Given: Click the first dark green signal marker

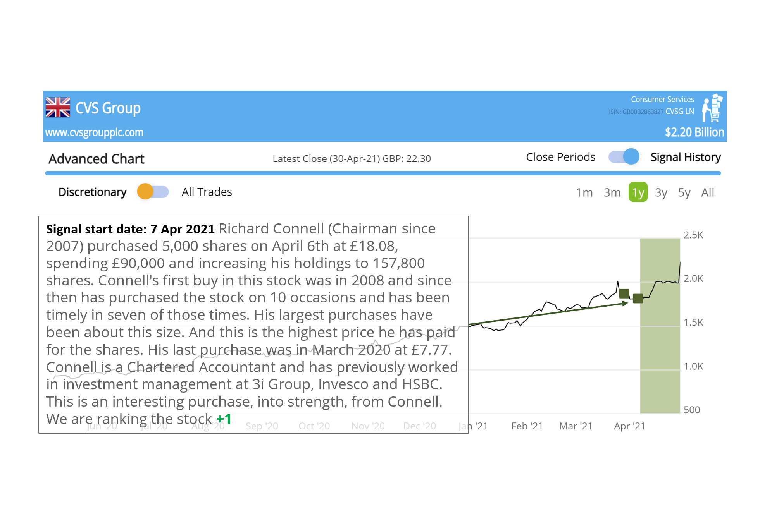Looking at the screenshot, I should point(624,293).
